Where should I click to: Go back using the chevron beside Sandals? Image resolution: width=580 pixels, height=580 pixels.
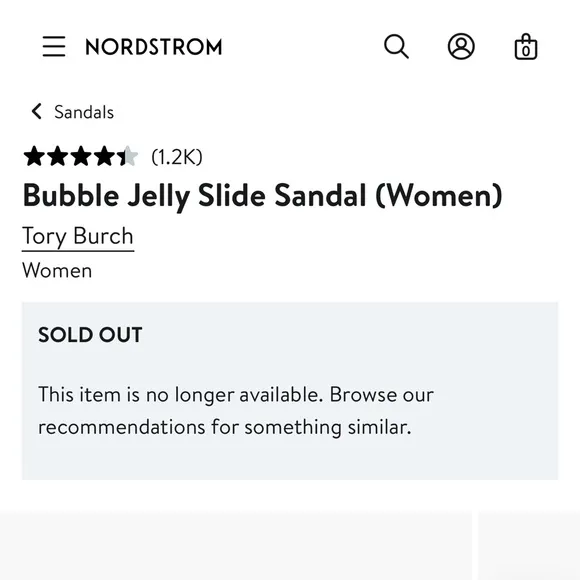(37, 111)
